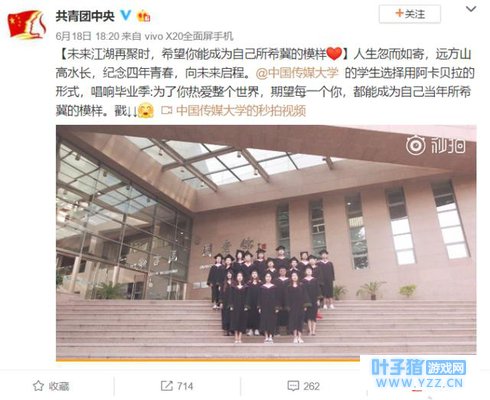Expand the post options chevron
The width and height of the screenshot is (490, 400).
click(x=471, y=9)
